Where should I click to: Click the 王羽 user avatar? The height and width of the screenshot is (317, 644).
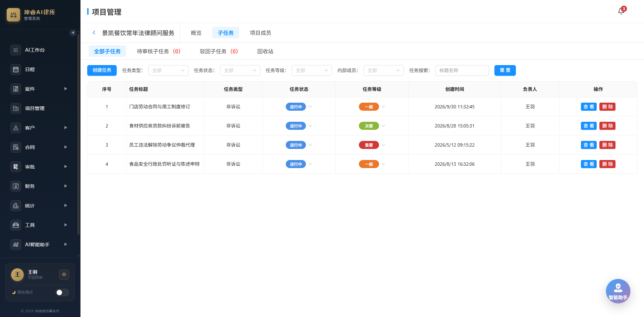tap(17, 275)
